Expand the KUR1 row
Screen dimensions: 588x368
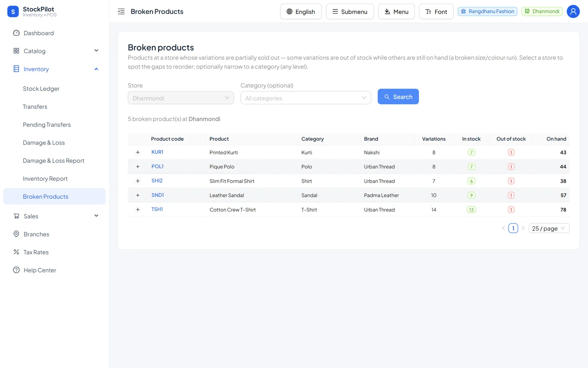click(x=138, y=152)
